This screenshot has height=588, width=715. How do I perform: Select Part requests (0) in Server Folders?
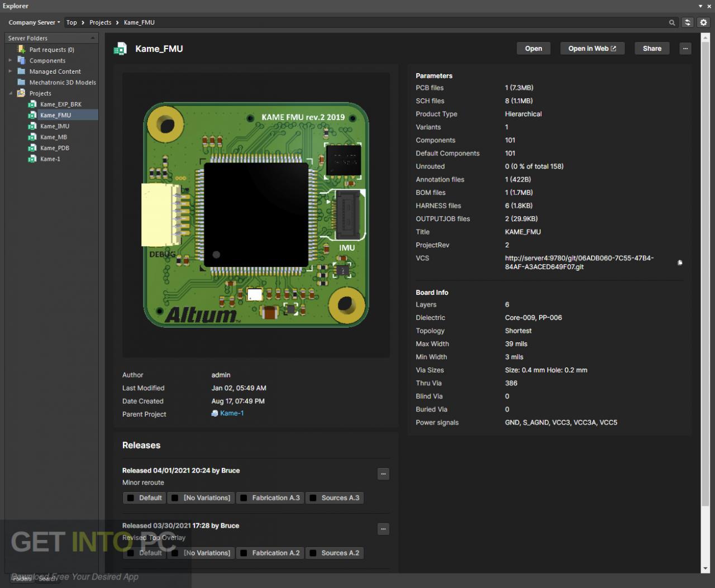click(51, 50)
